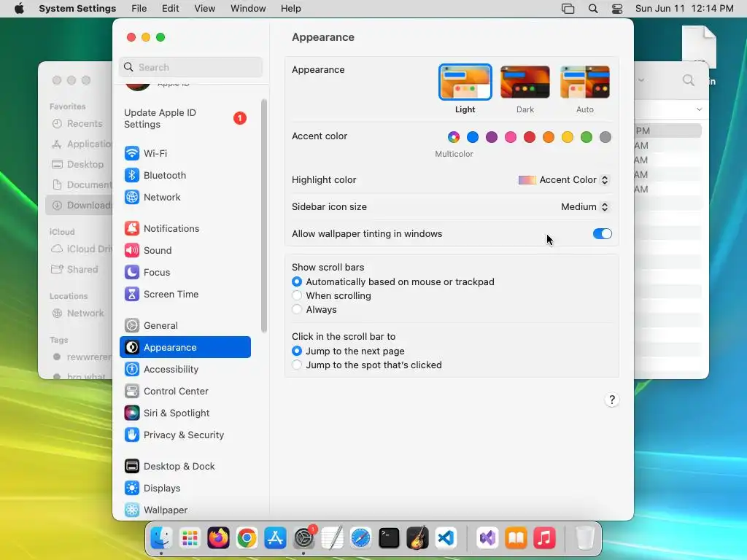
Task: Open Visual Studio Code from the Dock
Action: [446, 539]
